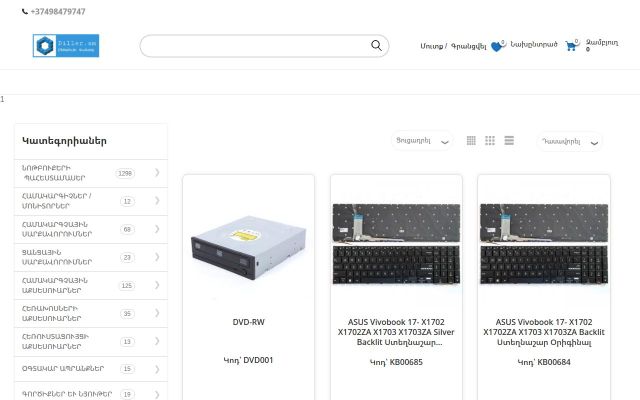
Task: Switch to dense grid view
Action: tap(471, 140)
